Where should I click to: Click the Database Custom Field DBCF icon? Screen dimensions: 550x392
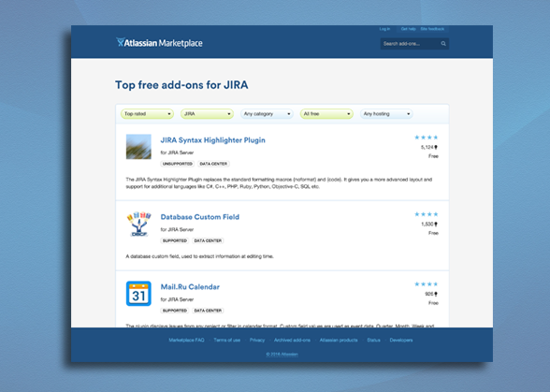138,224
